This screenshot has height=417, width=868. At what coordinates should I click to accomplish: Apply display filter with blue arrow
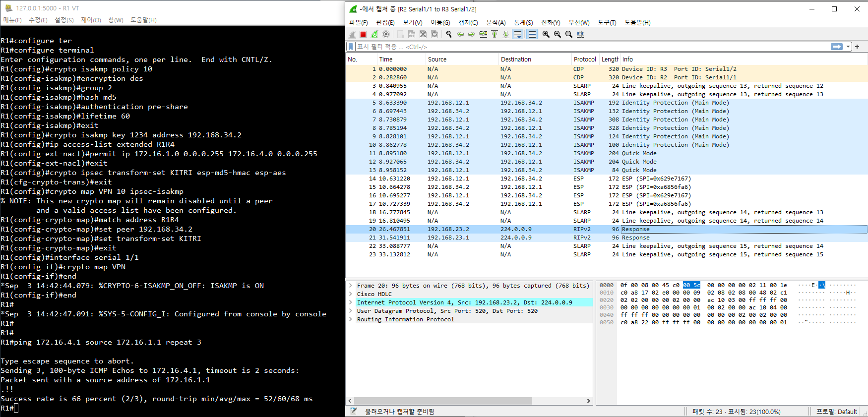point(837,47)
